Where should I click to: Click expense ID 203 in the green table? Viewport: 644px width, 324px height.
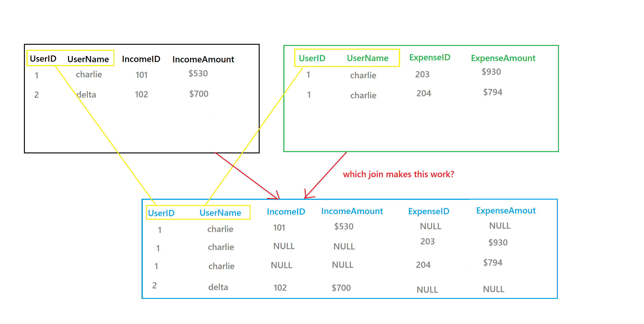click(x=422, y=74)
